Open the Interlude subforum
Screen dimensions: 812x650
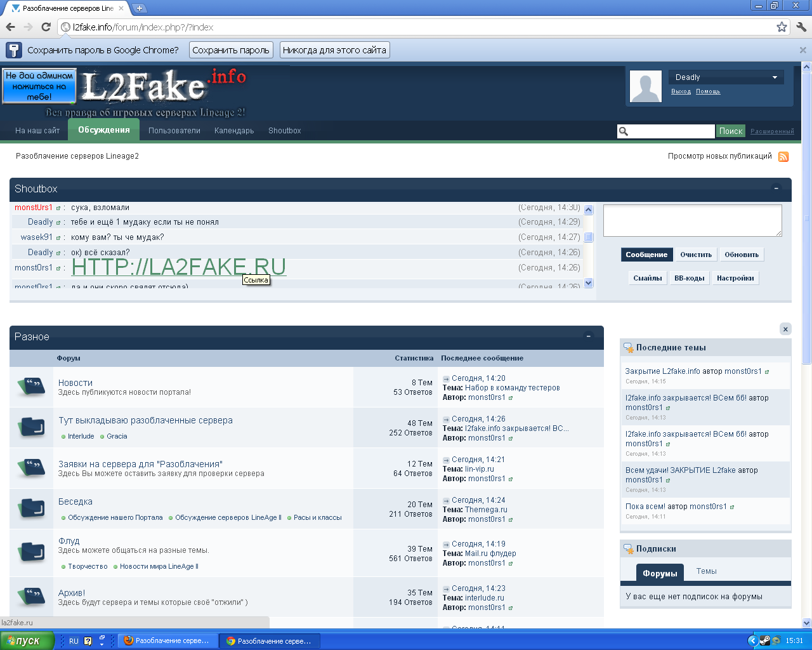tap(81, 437)
